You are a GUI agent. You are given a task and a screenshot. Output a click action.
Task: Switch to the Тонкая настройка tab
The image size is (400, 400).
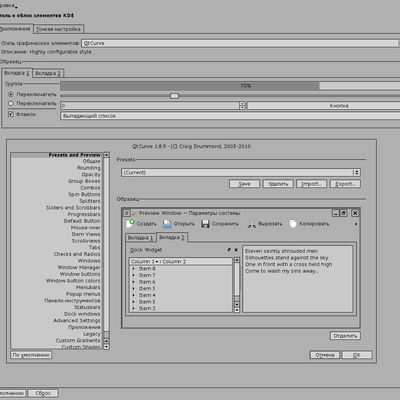point(58,29)
